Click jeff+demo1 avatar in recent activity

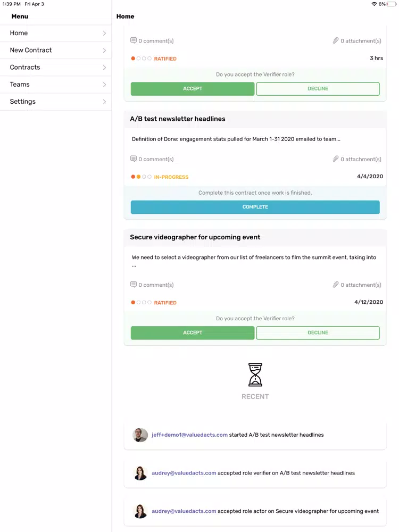[140, 435]
